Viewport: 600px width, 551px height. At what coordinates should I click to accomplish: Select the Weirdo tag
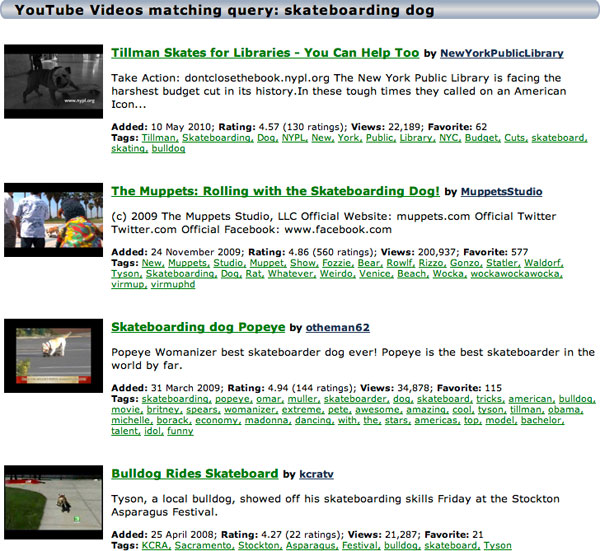pyautogui.click(x=338, y=274)
